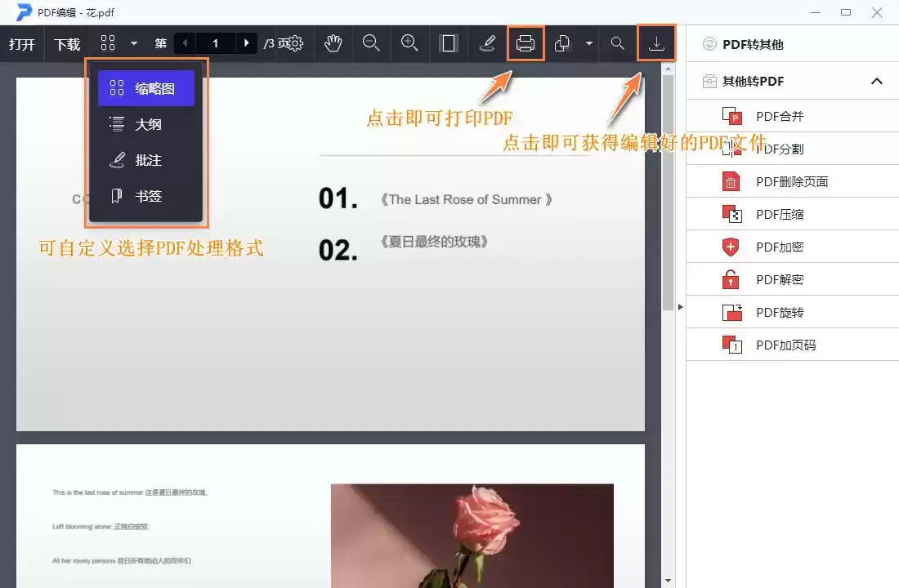Click the zoom in icon
The width and height of the screenshot is (899, 588).
click(x=409, y=43)
